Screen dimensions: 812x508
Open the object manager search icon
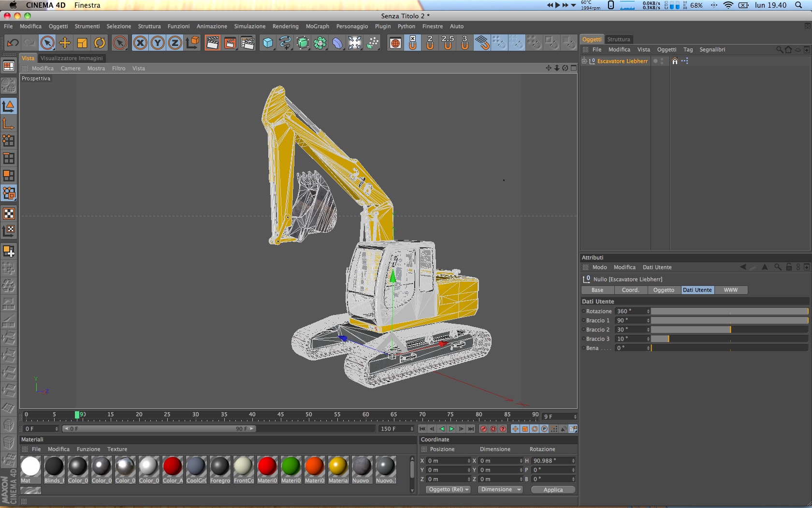779,50
